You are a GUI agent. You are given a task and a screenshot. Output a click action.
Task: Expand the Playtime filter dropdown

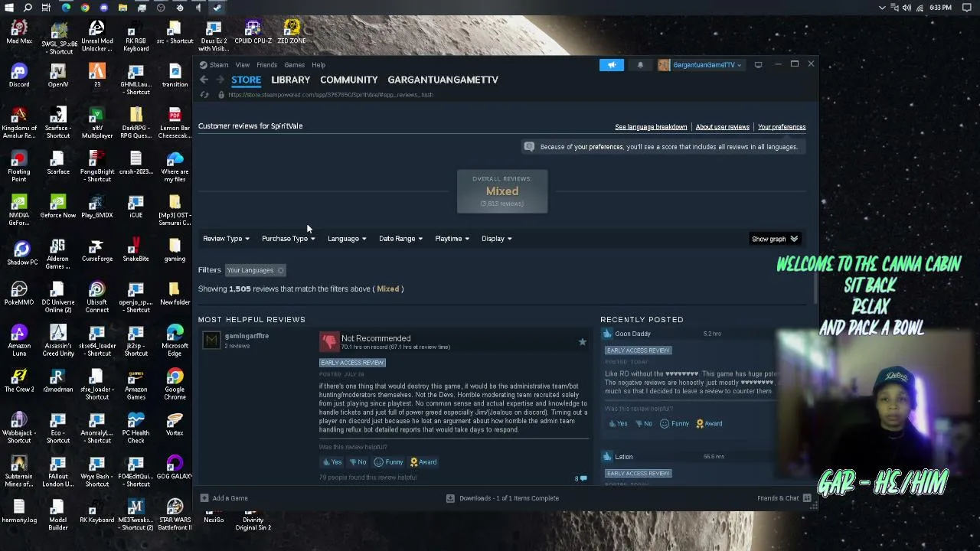[452, 239]
